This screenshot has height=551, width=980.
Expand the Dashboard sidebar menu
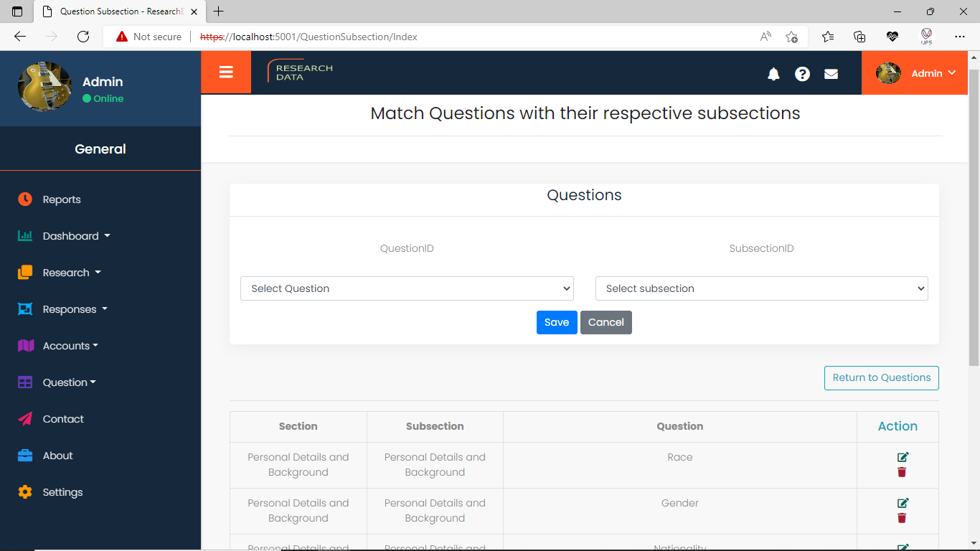point(76,236)
